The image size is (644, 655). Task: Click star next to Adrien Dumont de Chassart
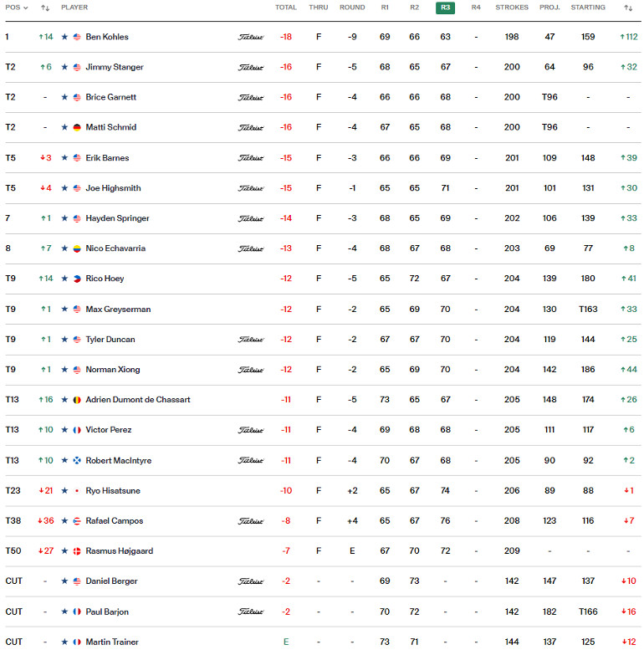tap(64, 399)
